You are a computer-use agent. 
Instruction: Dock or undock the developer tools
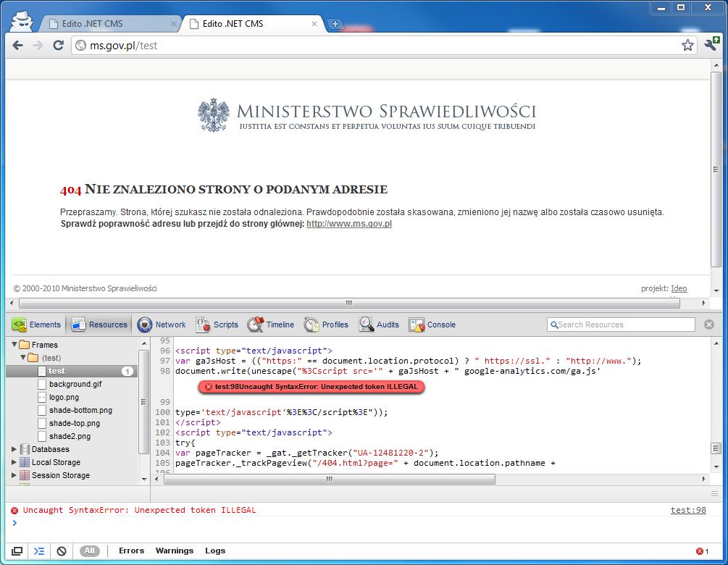pyautogui.click(x=17, y=551)
